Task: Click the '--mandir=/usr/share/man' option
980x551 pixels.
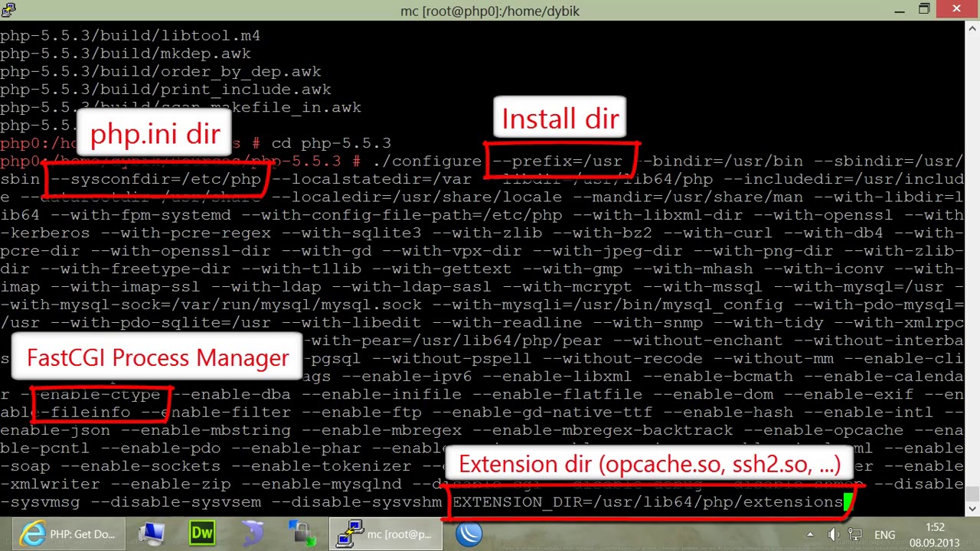Action: tap(688, 197)
